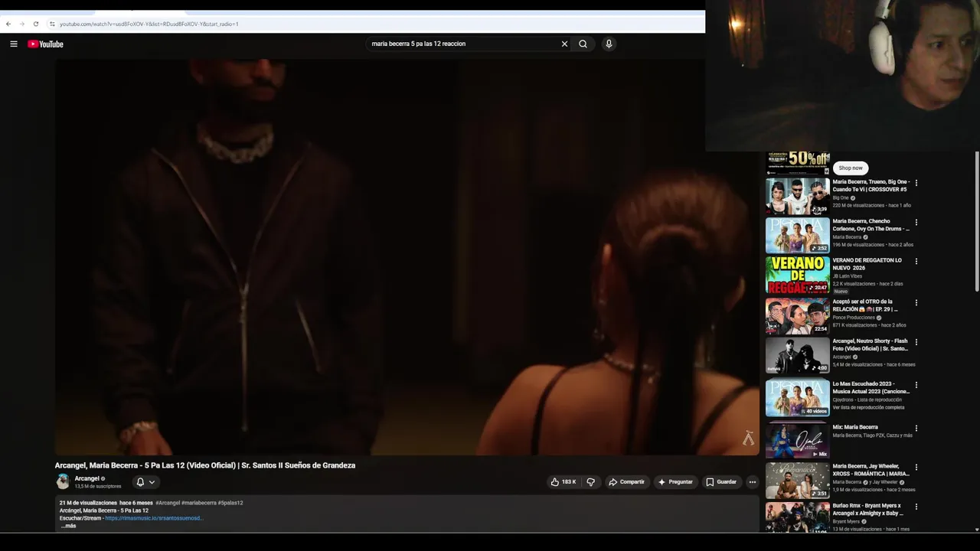Save video with Guardar button
This screenshot has width=980, height=551.
click(720, 482)
